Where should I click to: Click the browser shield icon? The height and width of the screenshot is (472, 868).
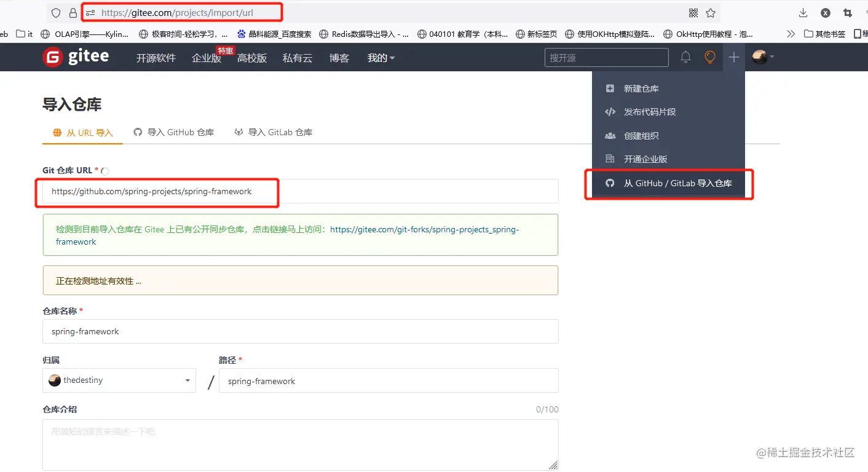pos(56,13)
